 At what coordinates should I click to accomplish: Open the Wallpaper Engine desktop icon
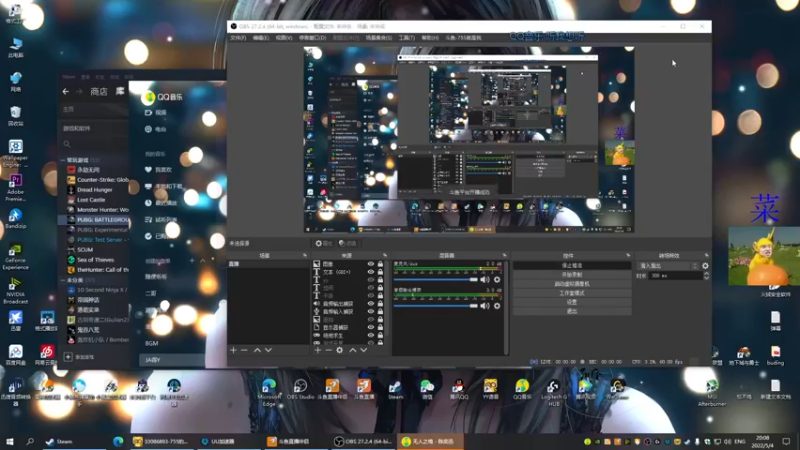tap(15, 153)
